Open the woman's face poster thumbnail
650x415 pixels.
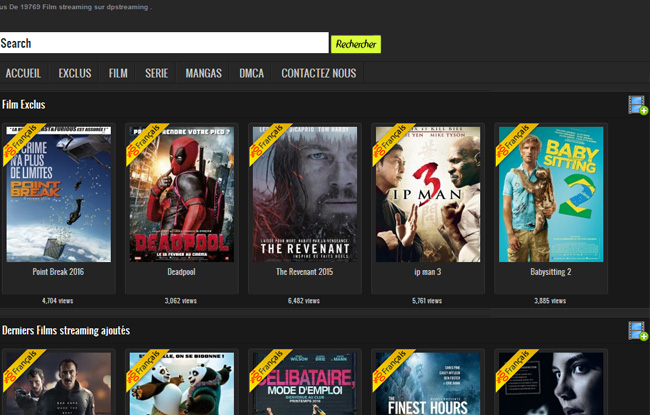(551, 383)
